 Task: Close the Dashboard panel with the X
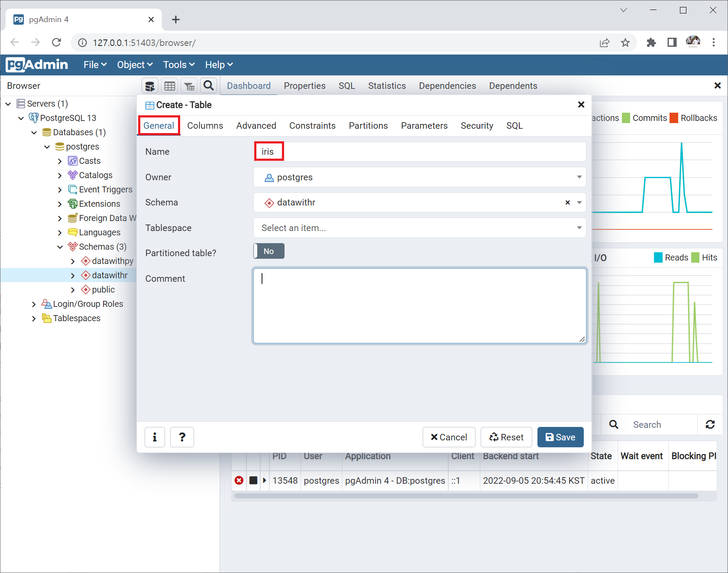click(x=717, y=85)
